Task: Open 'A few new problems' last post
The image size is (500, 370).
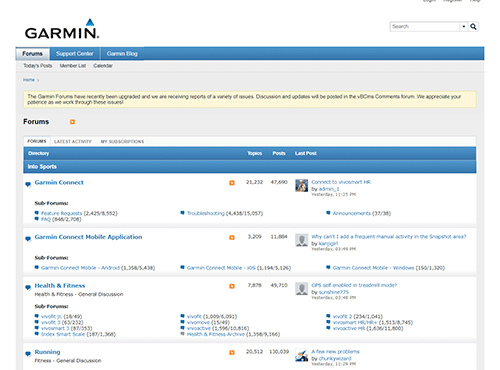Action: [335, 352]
